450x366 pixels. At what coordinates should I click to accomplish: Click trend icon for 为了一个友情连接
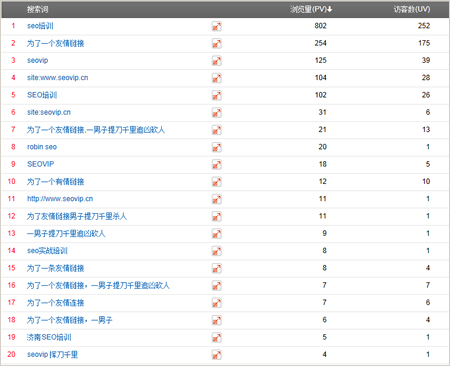point(217,303)
